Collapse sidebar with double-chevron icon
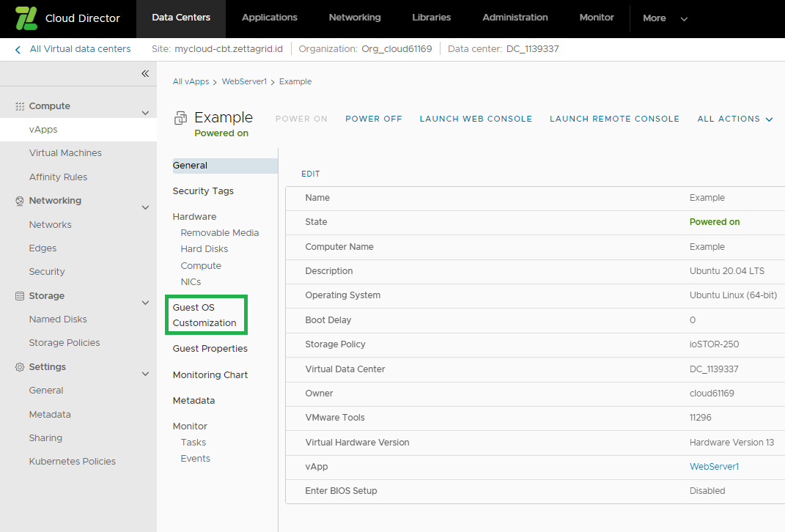 point(145,73)
